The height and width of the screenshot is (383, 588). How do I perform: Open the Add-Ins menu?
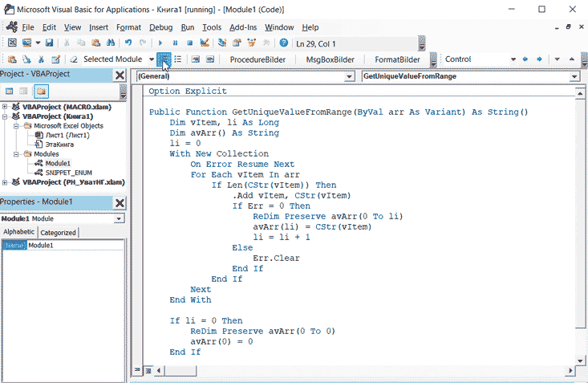[x=243, y=27]
